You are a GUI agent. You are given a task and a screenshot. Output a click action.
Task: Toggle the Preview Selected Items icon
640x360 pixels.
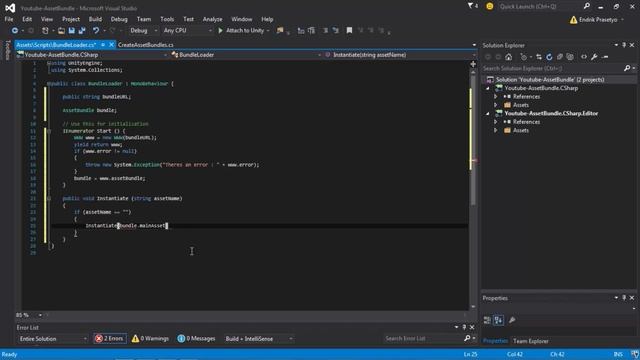coord(605,57)
